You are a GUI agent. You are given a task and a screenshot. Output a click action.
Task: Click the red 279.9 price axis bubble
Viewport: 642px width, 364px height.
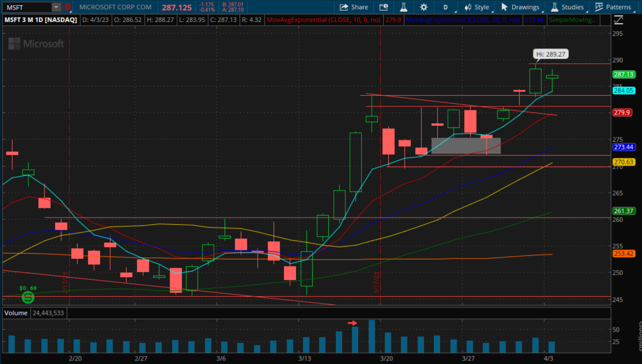click(622, 113)
